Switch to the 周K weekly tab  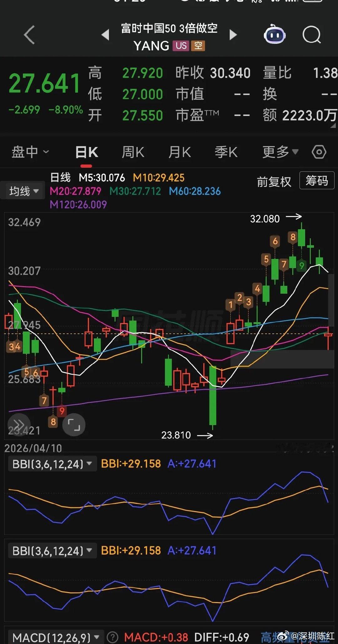point(133,152)
